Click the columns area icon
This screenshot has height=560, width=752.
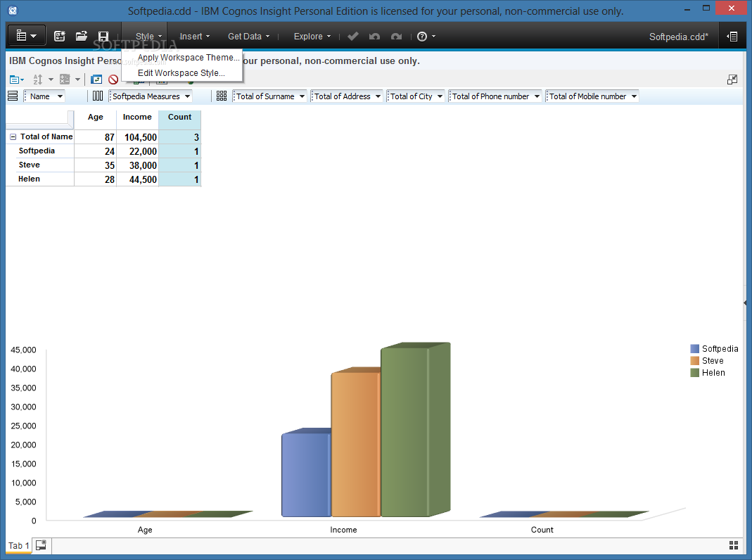(97, 96)
